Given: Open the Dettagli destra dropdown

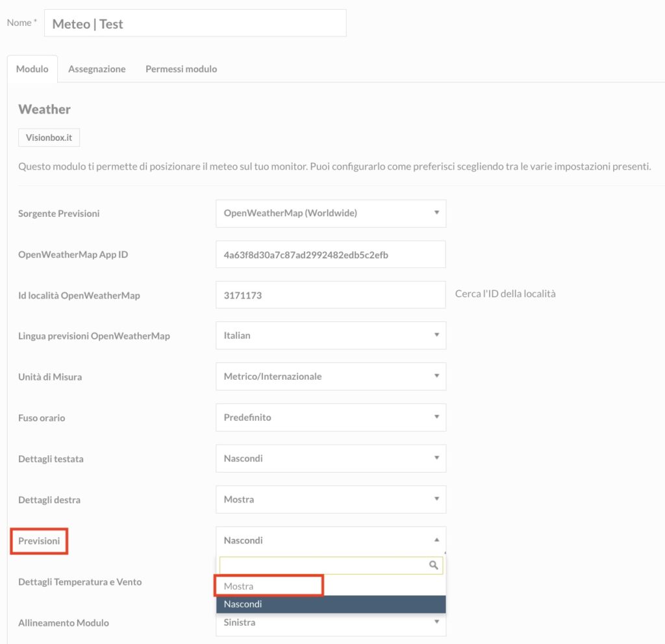Looking at the screenshot, I should pyautogui.click(x=331, y=499).
